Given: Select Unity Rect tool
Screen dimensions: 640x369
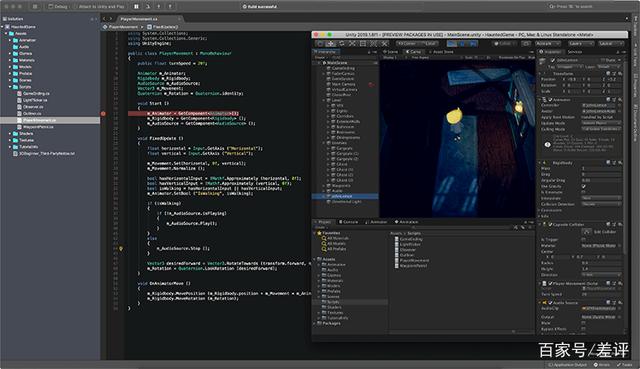Looking at the screenshot, I should click(363, 43).
